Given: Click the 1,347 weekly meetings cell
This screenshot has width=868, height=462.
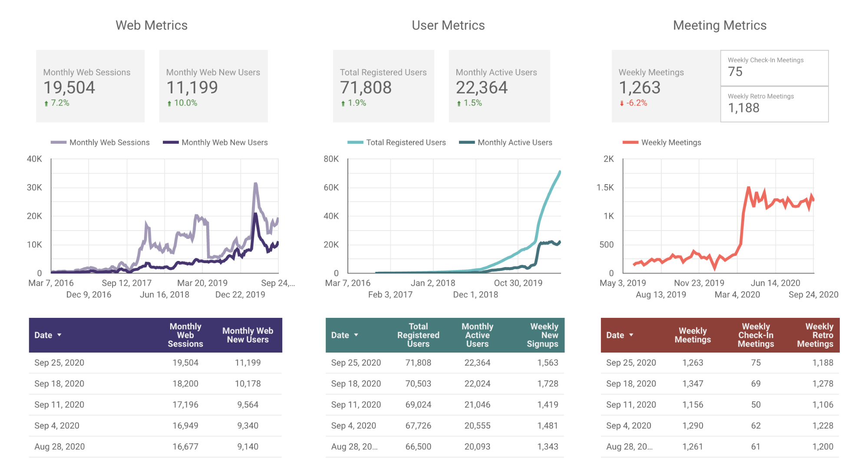Looking at the screenshot, I should (693, 384).
